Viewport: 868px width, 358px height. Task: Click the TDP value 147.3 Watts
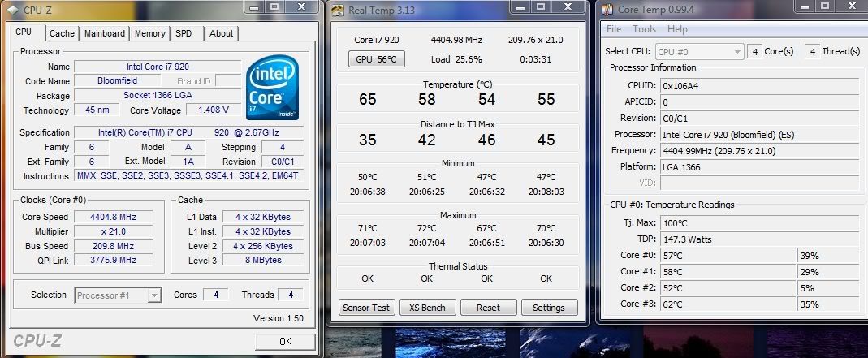click(x=759, y=239)
